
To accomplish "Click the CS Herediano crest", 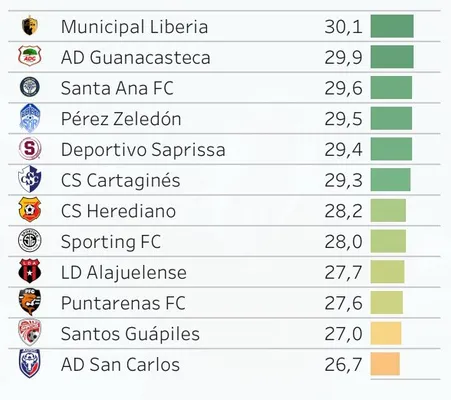I will click(30, 210).
